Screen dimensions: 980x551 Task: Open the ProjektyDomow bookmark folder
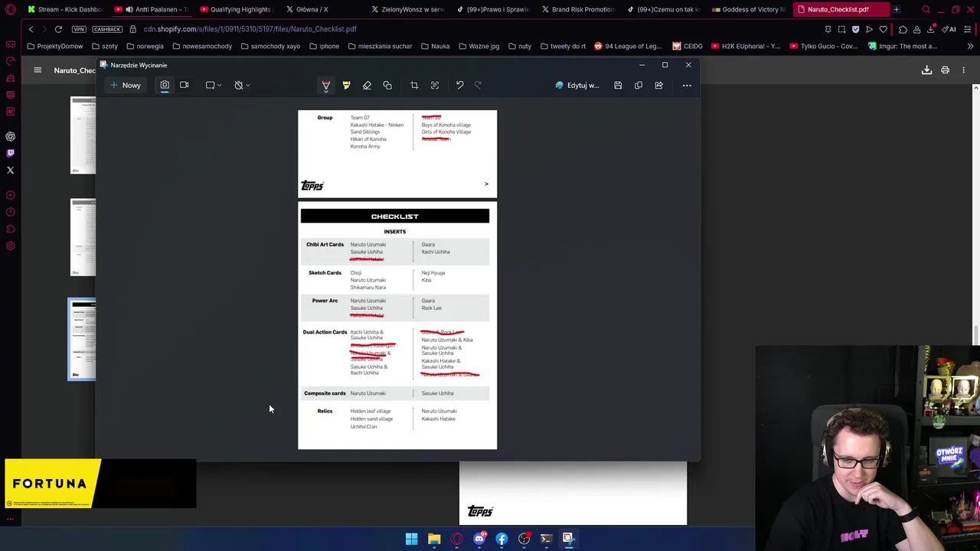[54, 46]
